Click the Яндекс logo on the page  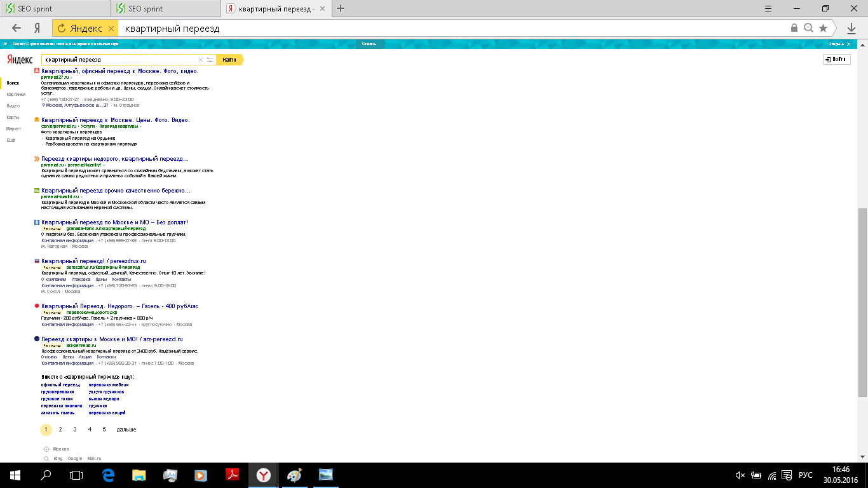pyautogui.click(x=20, y=60)
